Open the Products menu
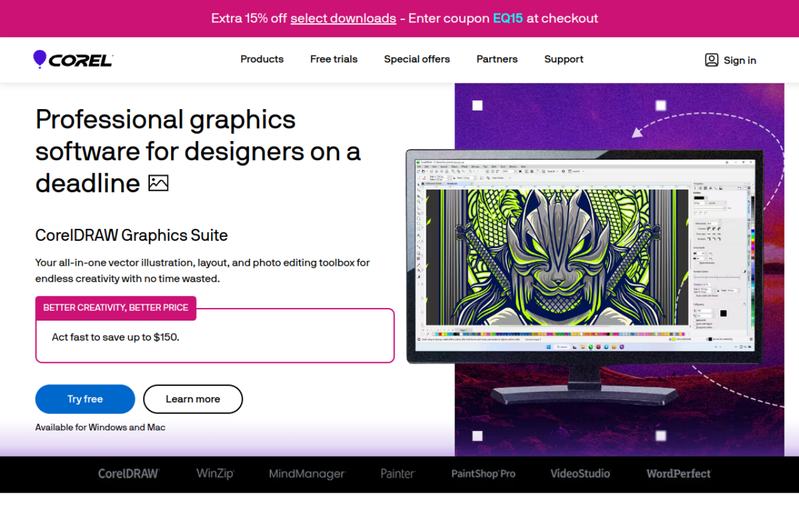799x532 pixels. 262,59
